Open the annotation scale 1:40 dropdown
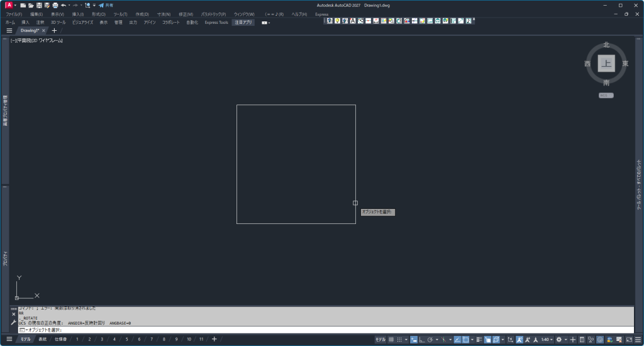644x346 pixels. (547, 340)
